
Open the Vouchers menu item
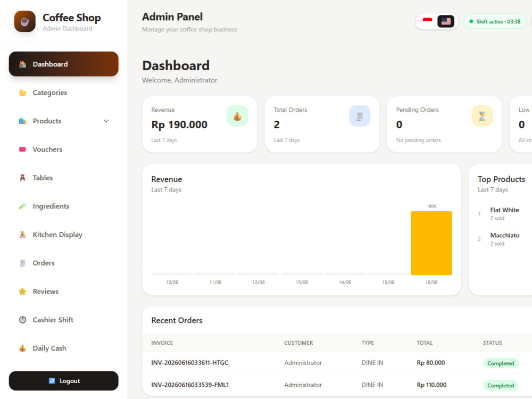63,149
